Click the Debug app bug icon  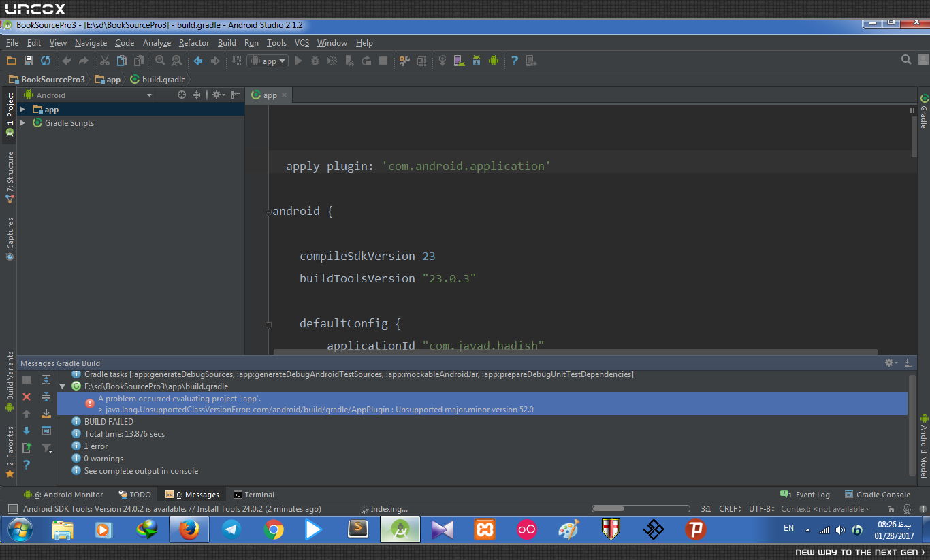(315, 61)
